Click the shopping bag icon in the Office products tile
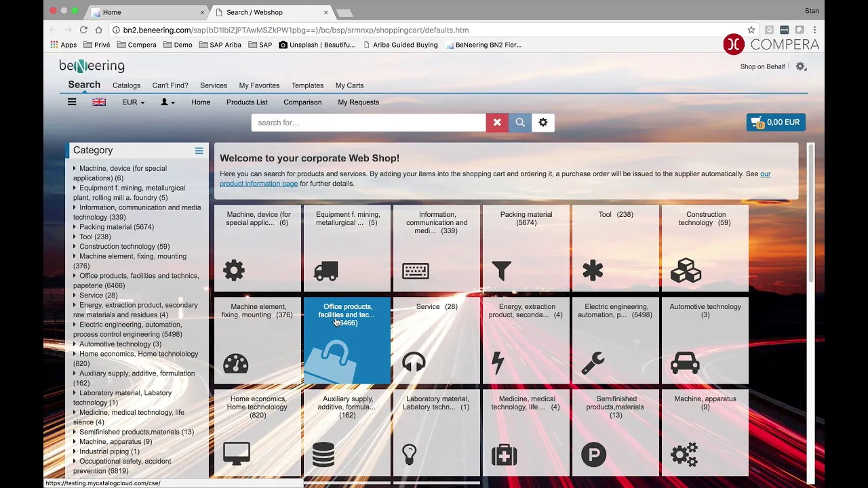Image resolution: width=868 pixels, height=488 pixels. click(330, 363)
